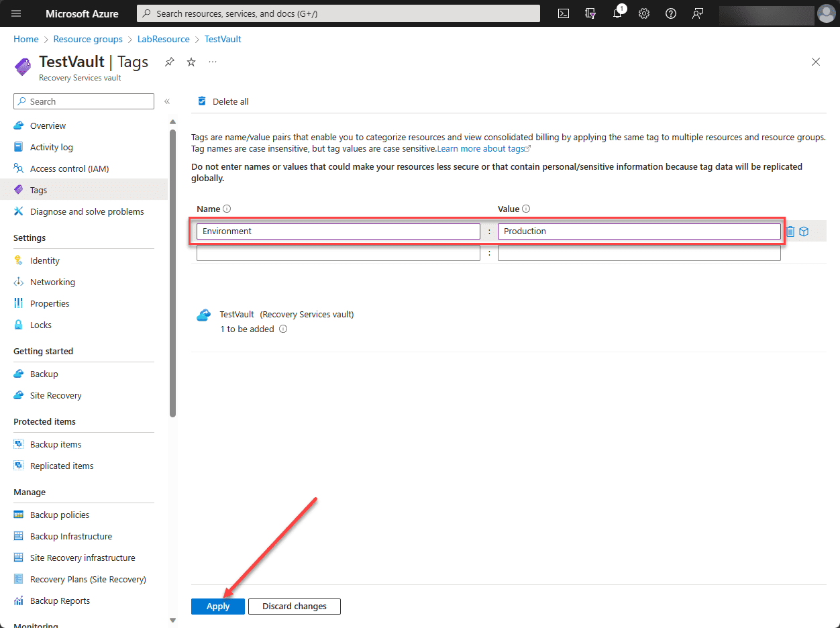Launch Cloud Shell from the top bar
This screenshot has height=628, width=840.
(564, 13)
